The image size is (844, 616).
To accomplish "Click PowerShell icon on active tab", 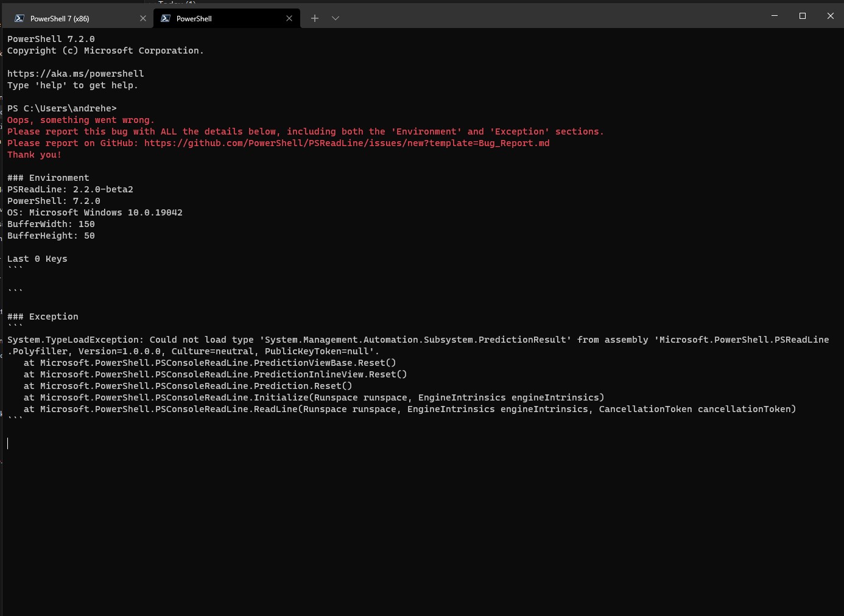I will [165, 18].
